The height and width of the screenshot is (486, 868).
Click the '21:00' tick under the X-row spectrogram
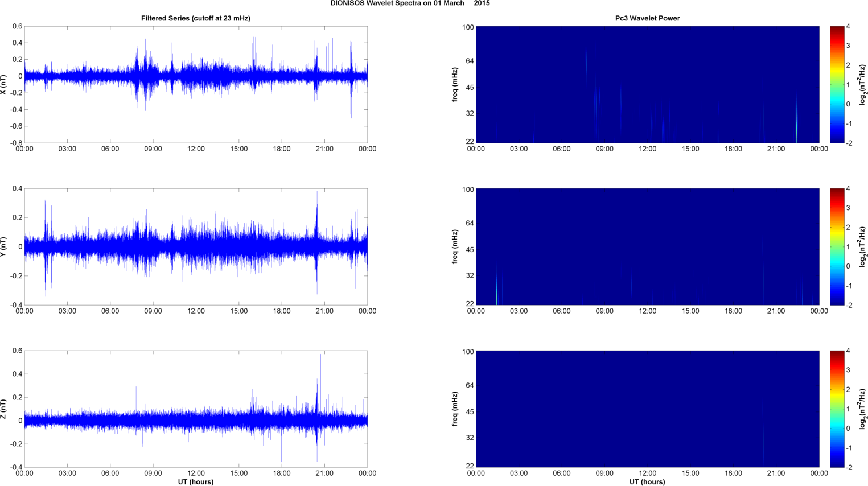click(776, 149)
